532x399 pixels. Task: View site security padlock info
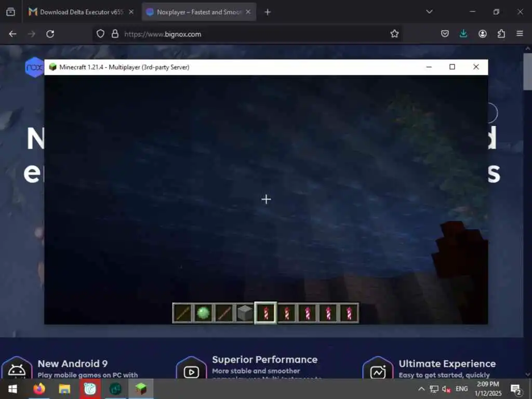(115, 34)
